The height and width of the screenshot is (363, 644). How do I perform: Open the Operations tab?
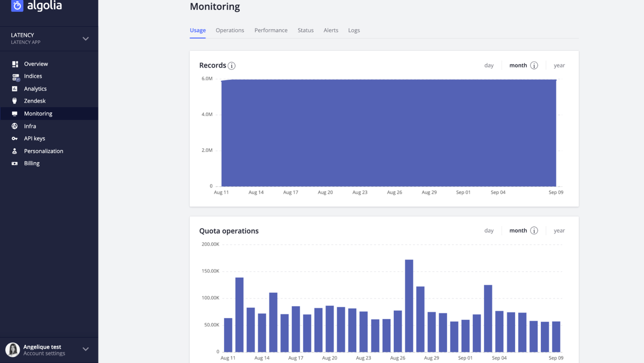click(x=230, y=30)
